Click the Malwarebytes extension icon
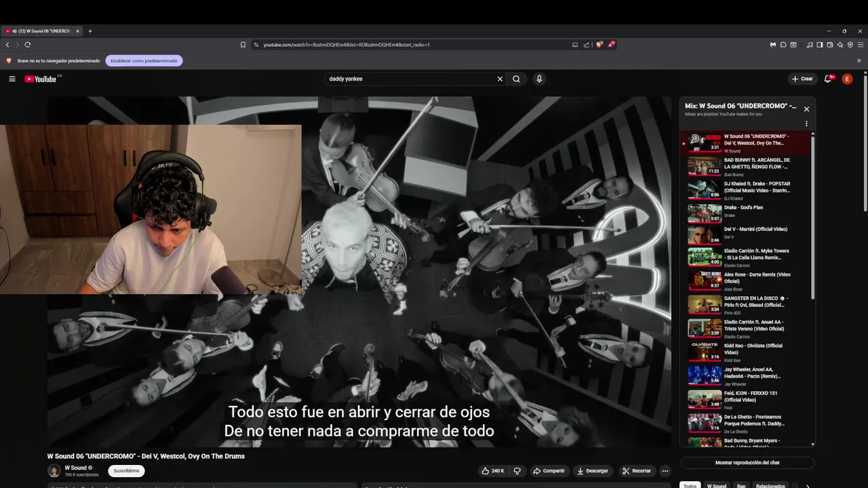The height and width of the screenshot is (488, 868). click(773, 45)
